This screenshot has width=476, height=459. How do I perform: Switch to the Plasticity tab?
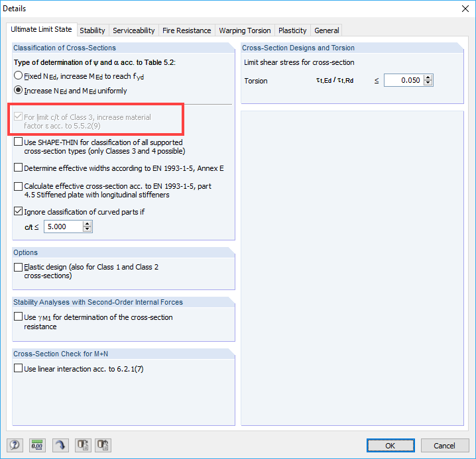coord(292,30)
